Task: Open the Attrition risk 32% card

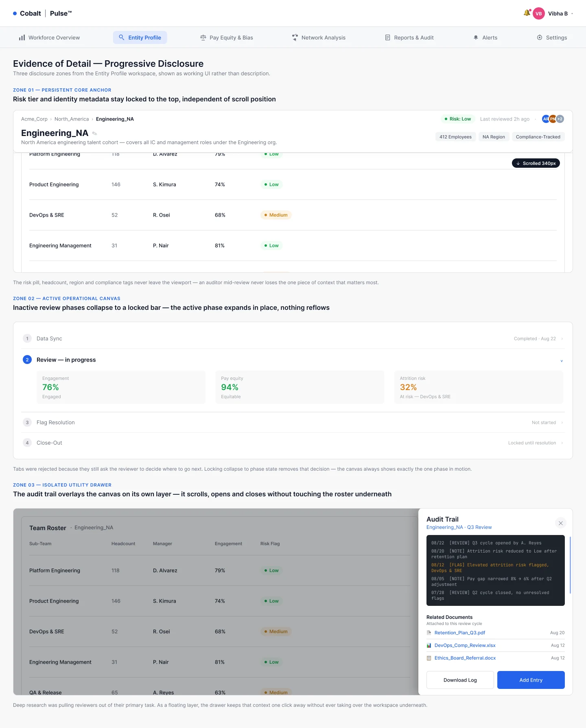Action: tap(479, 387)
